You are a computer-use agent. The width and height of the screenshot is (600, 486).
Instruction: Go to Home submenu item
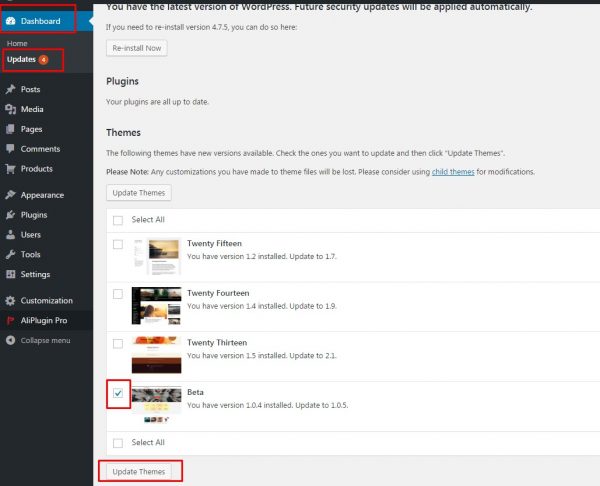(x=17, y=44)
